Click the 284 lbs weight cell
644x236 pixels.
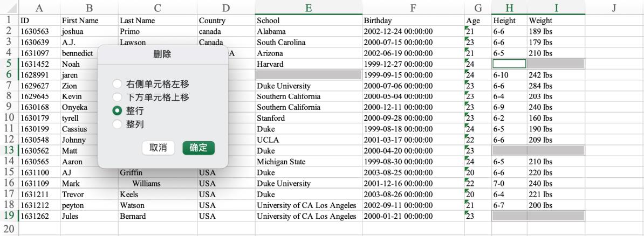coord(556,86)
